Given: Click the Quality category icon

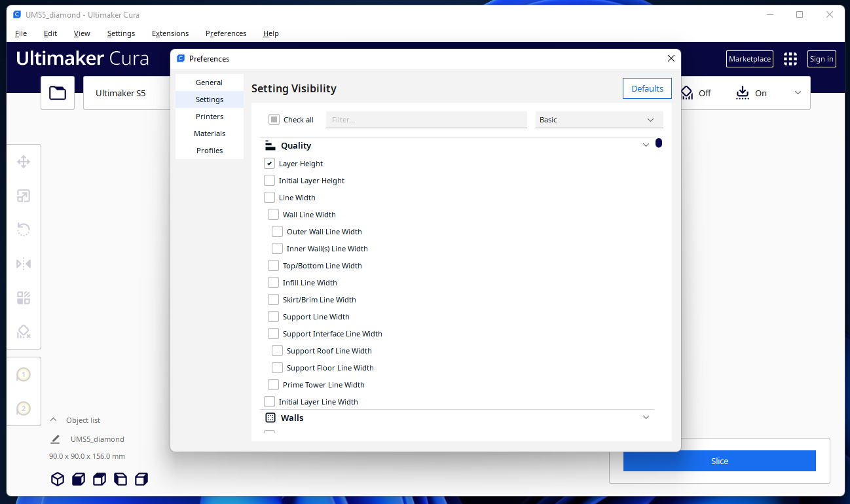Looking at the screenshot, I should pos(270,145).
